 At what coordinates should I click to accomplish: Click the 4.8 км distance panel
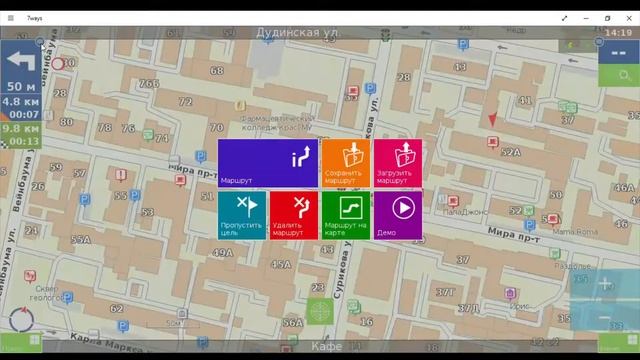tap(21, 108)
